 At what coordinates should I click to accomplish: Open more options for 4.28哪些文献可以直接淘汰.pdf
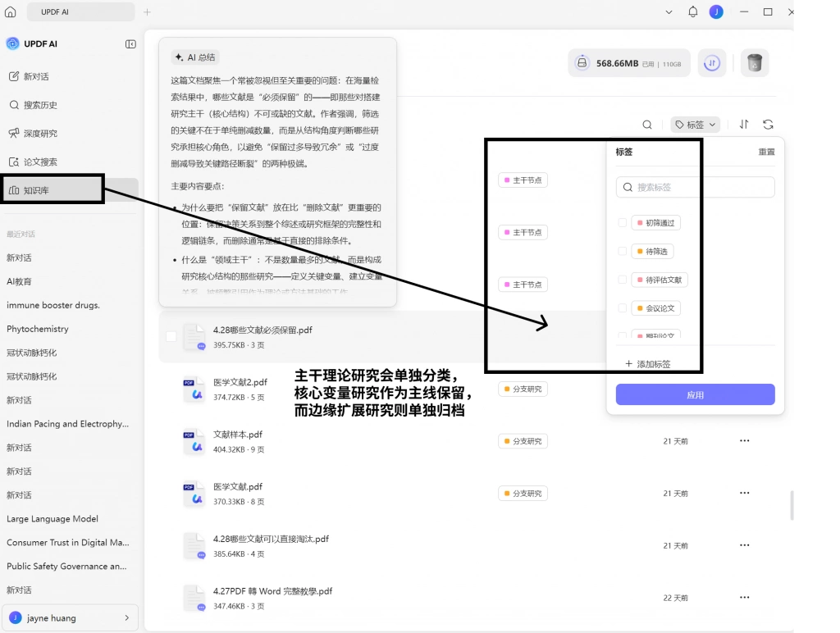(x=745, y=545)
